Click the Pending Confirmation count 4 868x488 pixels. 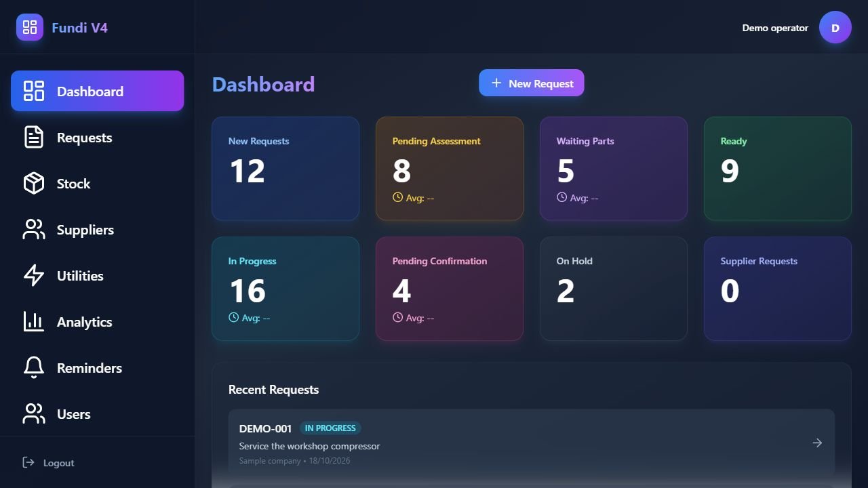(x=401, y=291)
